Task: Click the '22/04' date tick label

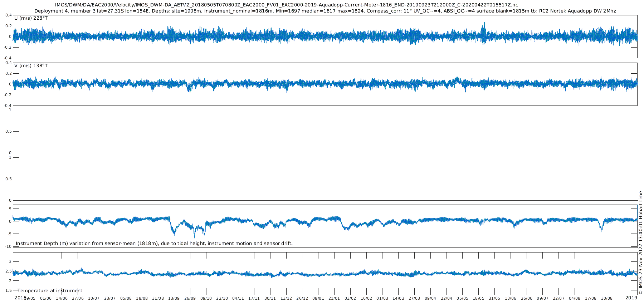Action: tap(447, 298)
